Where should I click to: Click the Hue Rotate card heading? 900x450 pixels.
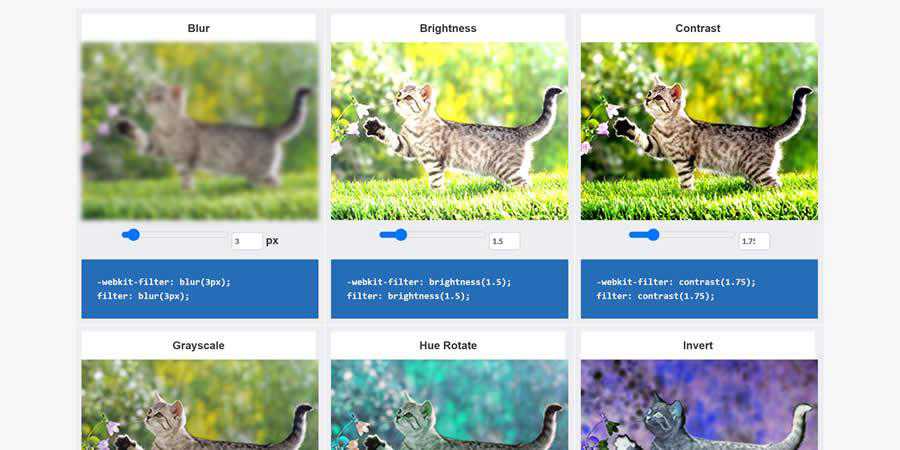coord(448,346)
